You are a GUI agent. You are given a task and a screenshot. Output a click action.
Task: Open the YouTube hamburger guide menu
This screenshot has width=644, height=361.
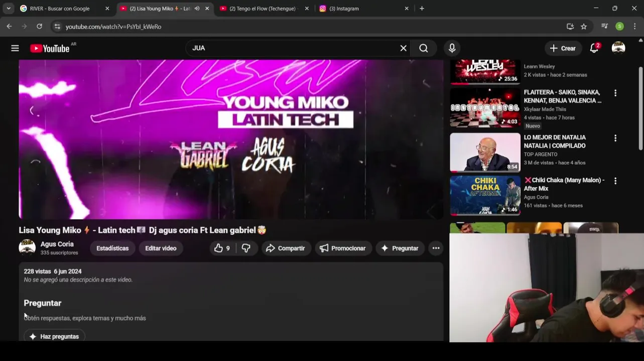pos(15,48)
